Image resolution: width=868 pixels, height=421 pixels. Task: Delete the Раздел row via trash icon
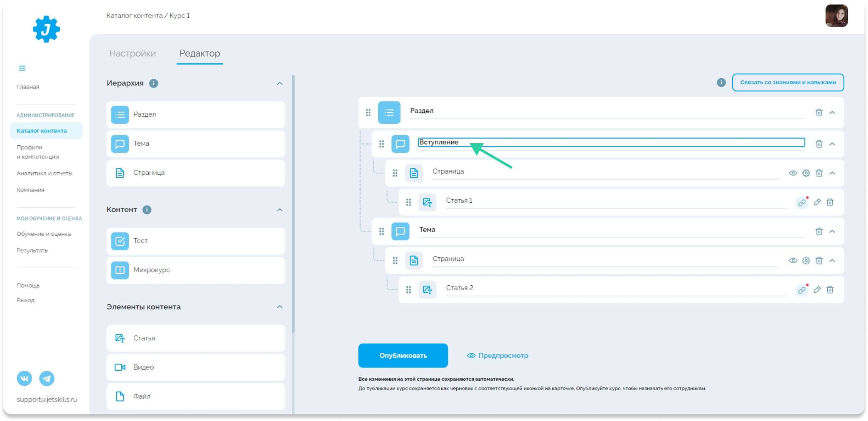coord(819,113)
